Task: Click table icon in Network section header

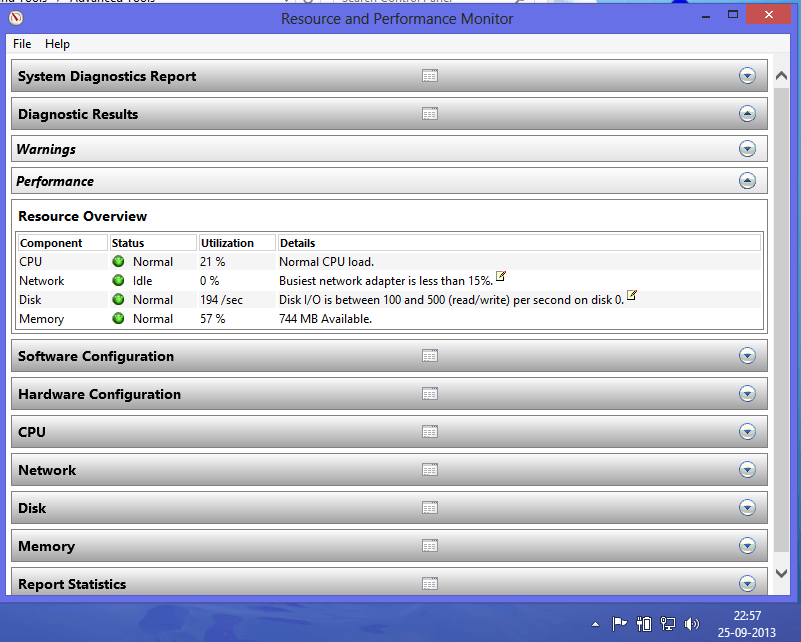Action: pyautogui.click(x=430, y=469)
